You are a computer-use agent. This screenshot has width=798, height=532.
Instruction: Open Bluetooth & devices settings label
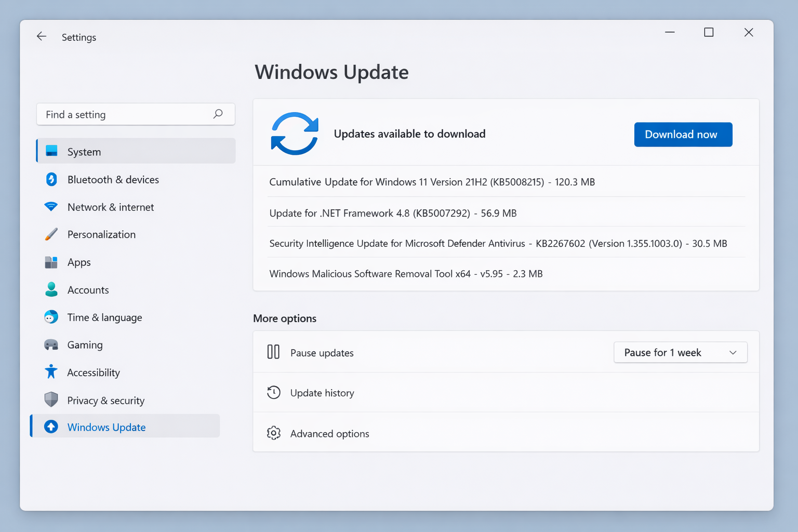tap(113, 179)
